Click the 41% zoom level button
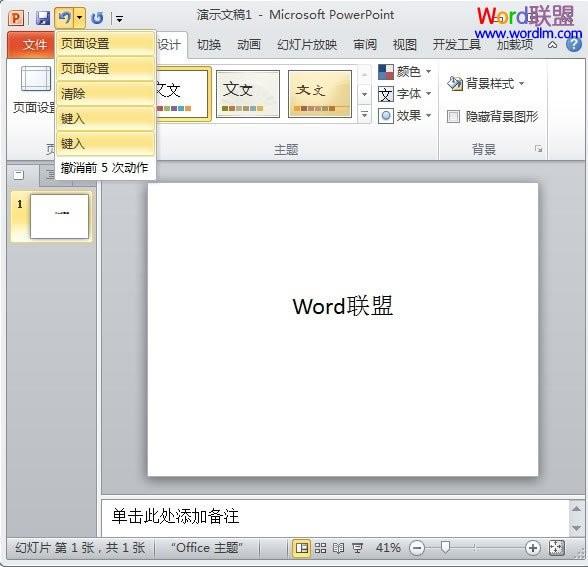Viewport: 588px width, 567px height. (388, 548)
